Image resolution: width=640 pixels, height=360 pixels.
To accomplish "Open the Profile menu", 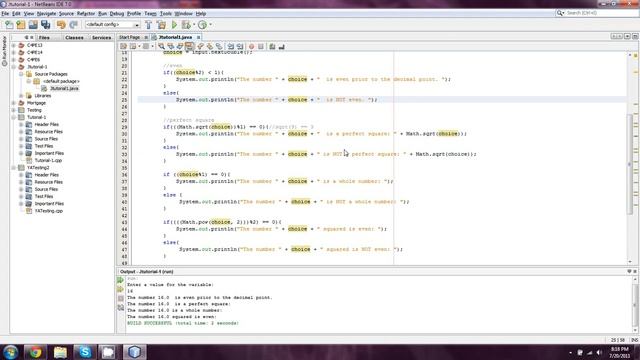I will coord(133,13).
